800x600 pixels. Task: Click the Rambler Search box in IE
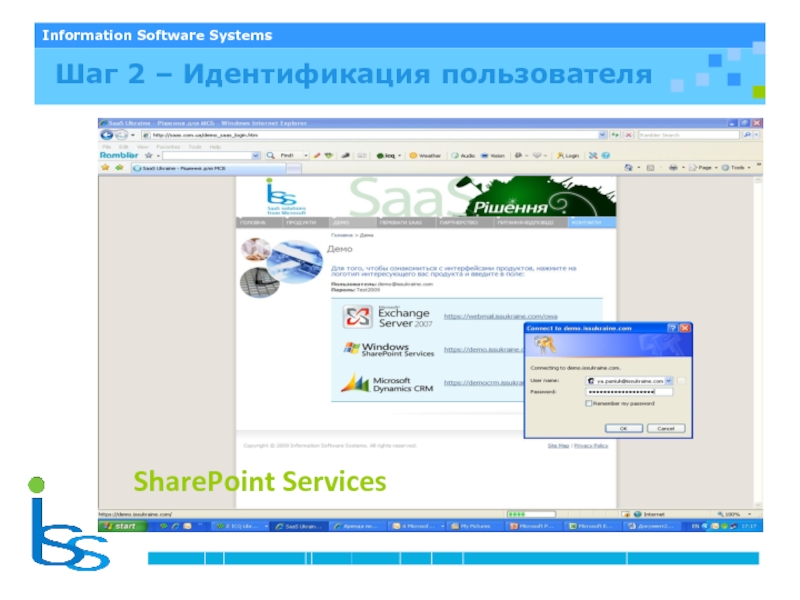[x=688, y=135]
